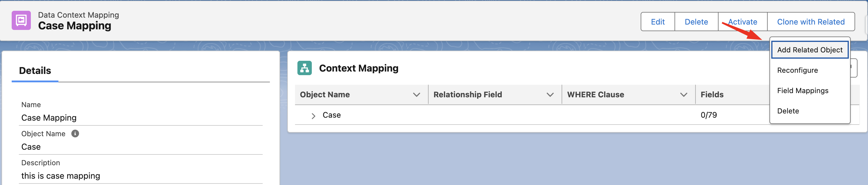
Task: Open the Object Name column sort chevron
Action: pos(416,95)
